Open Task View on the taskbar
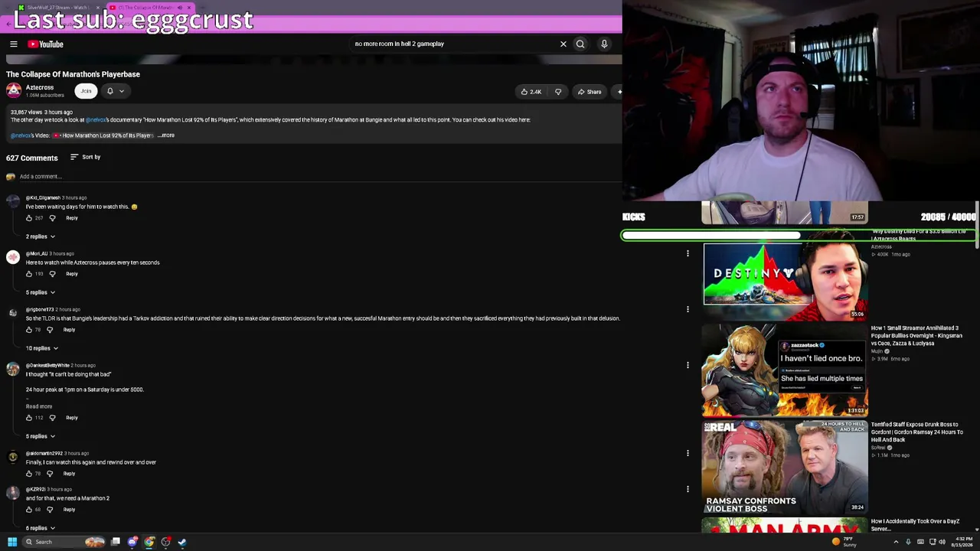The width and height of the screenshot is (980, 551). [x=116, y=542]
